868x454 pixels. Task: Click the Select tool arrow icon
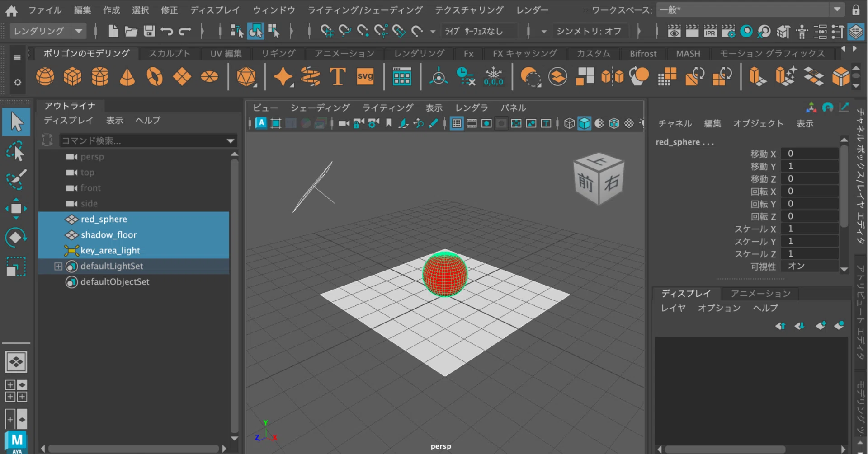[16, 122]
